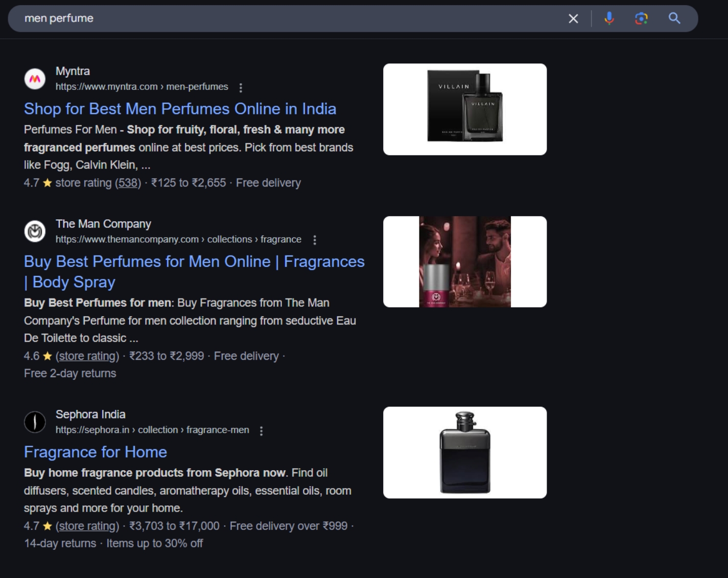Click the themancompany.com fragrance URL

coord(178,239)
